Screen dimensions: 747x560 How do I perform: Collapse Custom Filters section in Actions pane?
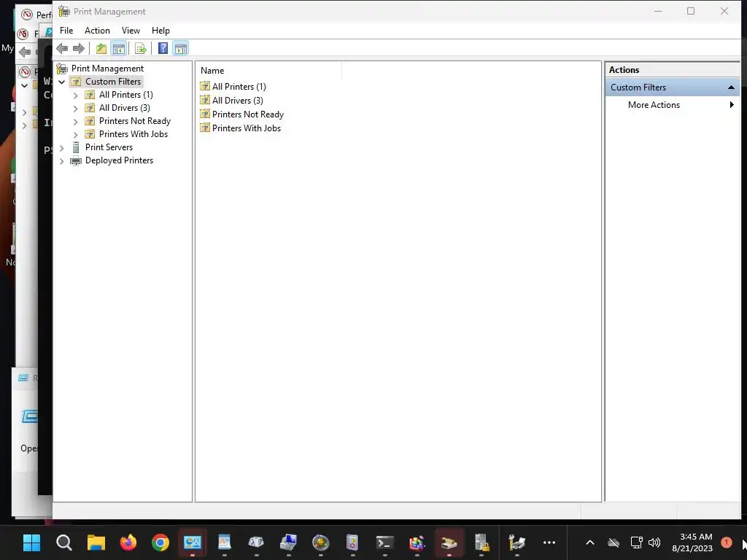731,87
